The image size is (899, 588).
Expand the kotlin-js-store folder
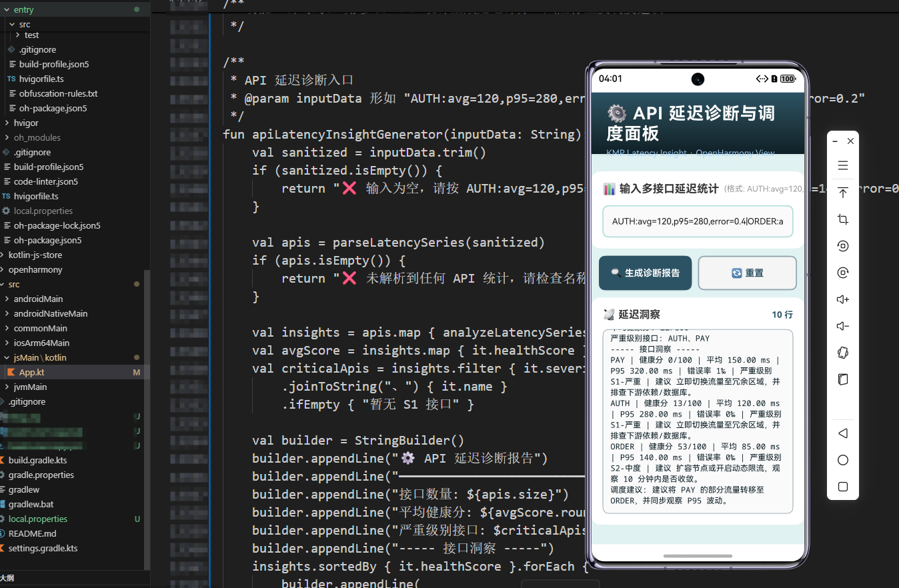click(2, 255)
